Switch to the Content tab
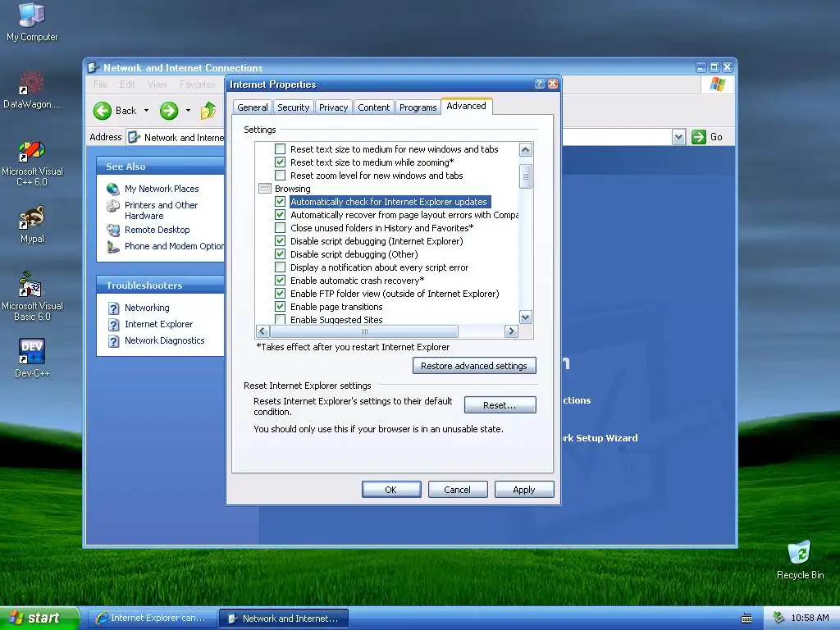The image size is (840, 630). tap(374, 107)
